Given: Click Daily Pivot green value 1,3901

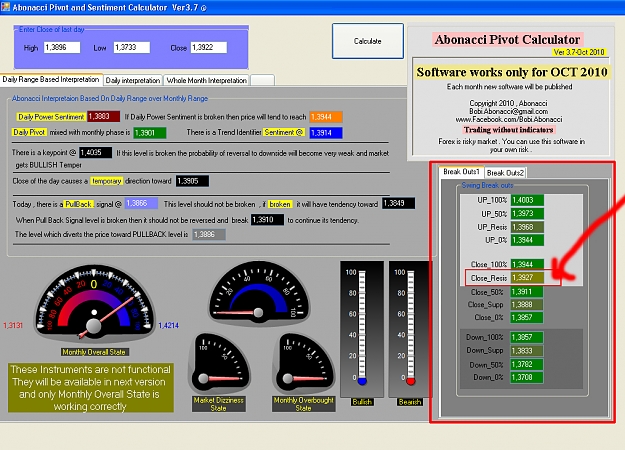Looking at the screenshot, I should point(149,133).
